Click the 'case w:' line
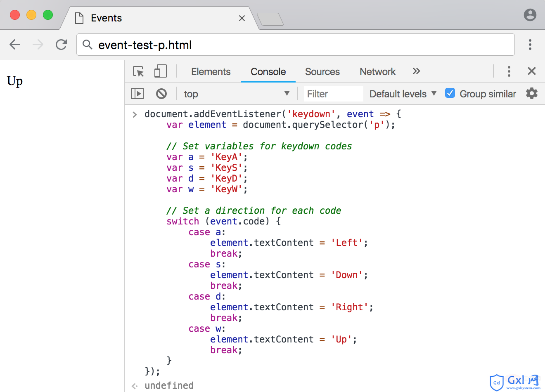This screenshot has width=545, height=392. pos(207,328)
